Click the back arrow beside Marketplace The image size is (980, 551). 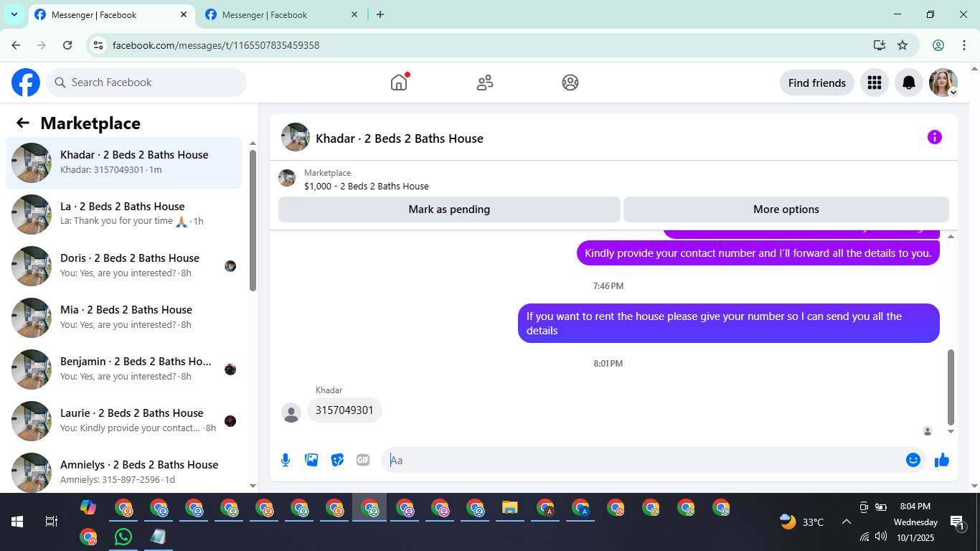point(23,123)
